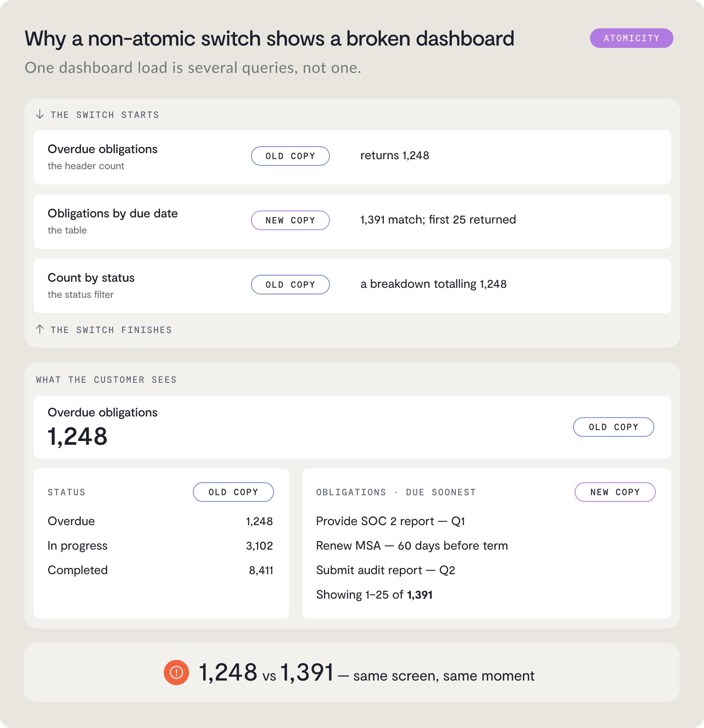Click the purple ATOMICITY badge
Viewport: 704px width, 728px height.
[x=631, y=38]
